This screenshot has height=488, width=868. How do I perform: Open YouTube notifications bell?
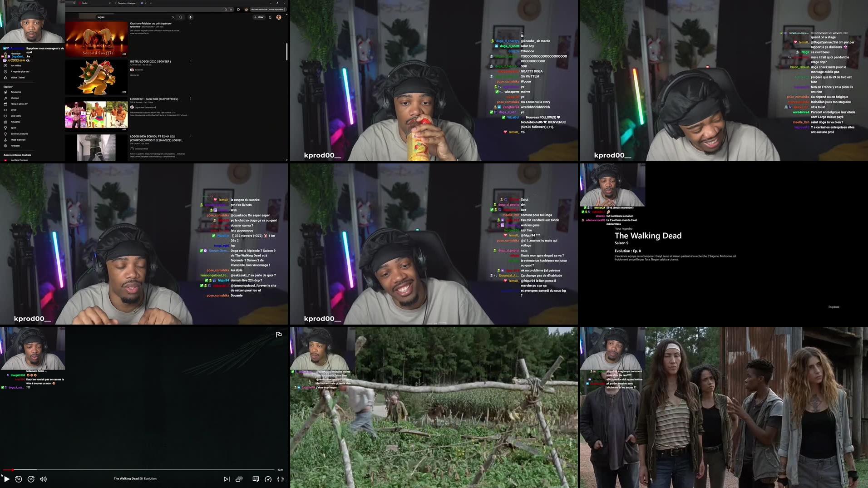pos(270,17)
